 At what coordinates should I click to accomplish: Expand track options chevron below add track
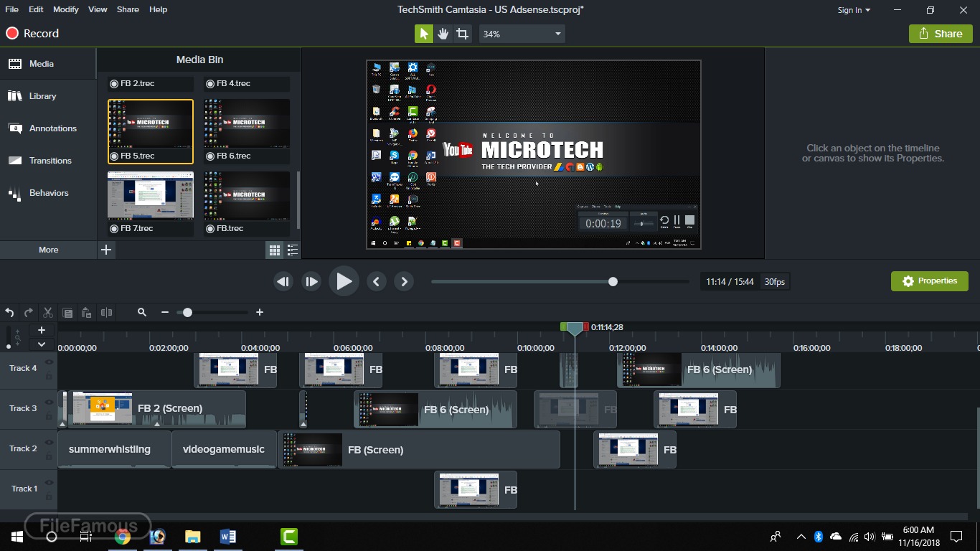tap(42, 344)
